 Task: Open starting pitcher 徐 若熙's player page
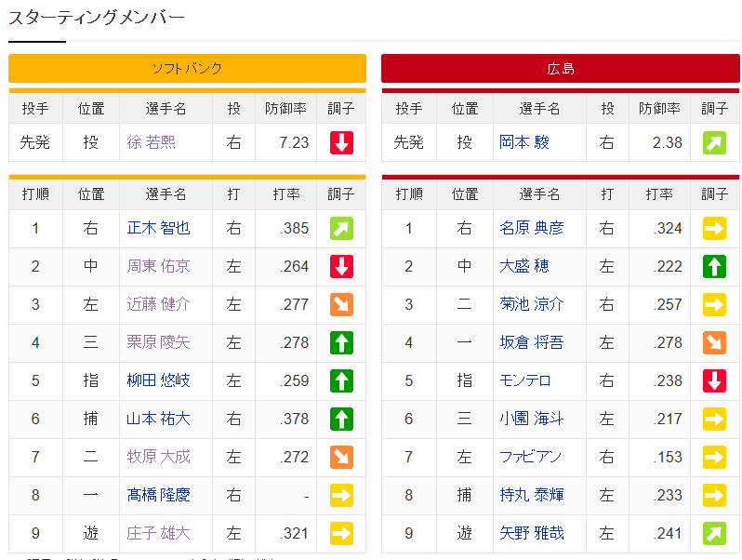point(151,142)
